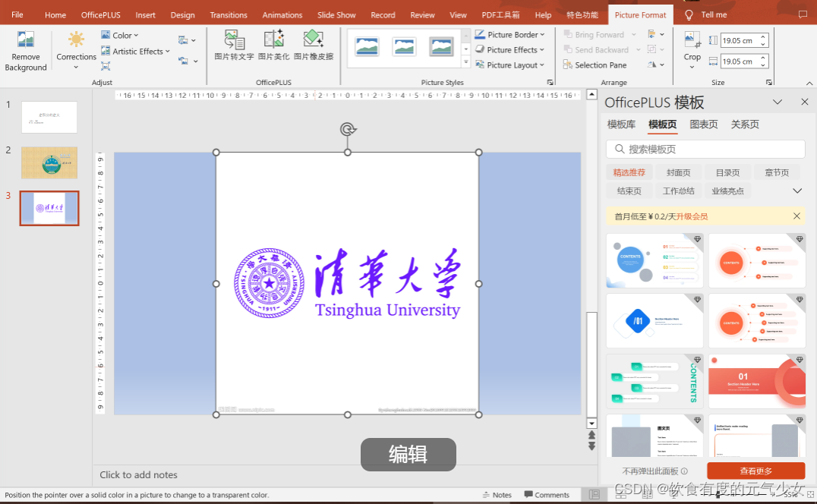Open the File menu
Viewport: 817px width, 504px height.
point(17,14)
